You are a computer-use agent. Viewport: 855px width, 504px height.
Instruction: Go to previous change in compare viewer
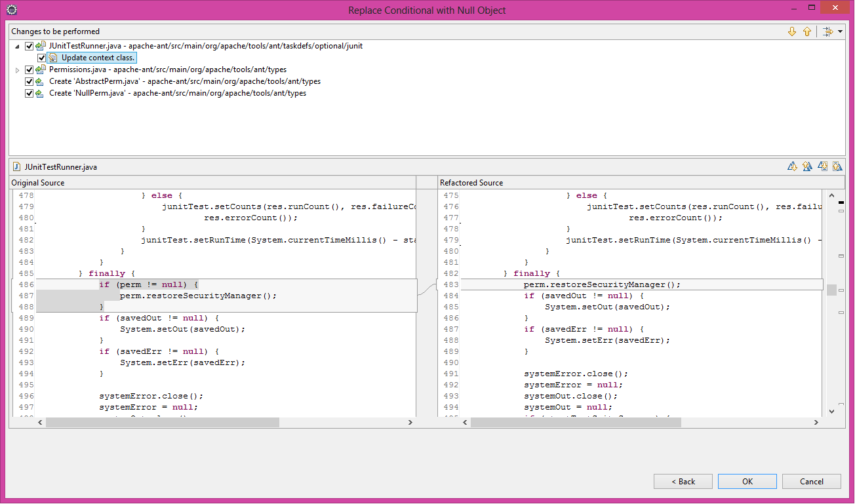coord(837,167)
